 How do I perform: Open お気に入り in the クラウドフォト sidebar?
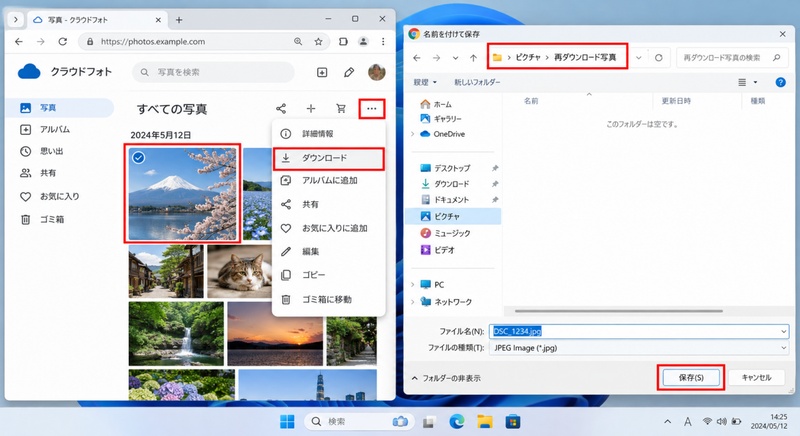pyautogui.click(x=60, y=196)
